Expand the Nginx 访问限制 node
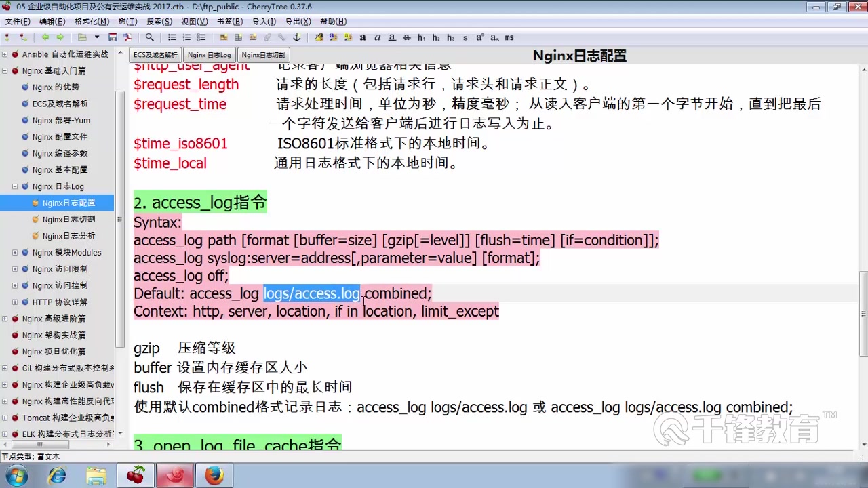The width and height of the screenshot is (868, 488). pyautogui.click(x=15, y=269)
